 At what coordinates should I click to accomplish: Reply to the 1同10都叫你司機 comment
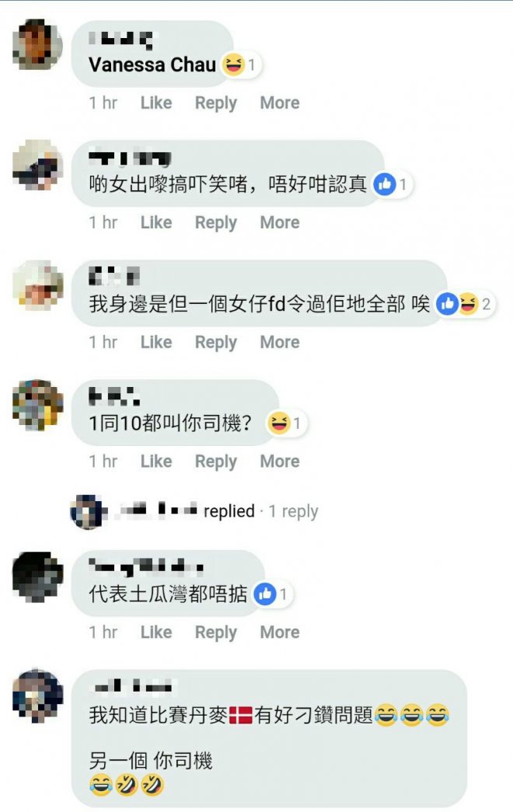point(215,462)
